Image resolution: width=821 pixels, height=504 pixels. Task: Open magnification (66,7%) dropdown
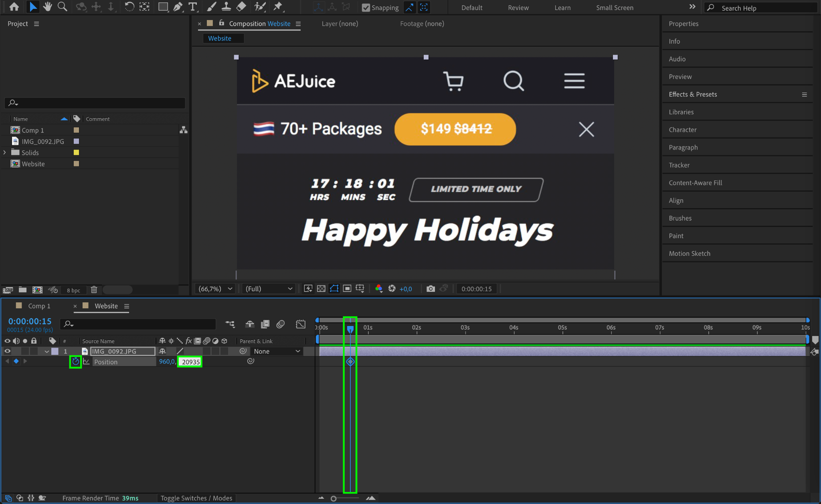point(215,289)
